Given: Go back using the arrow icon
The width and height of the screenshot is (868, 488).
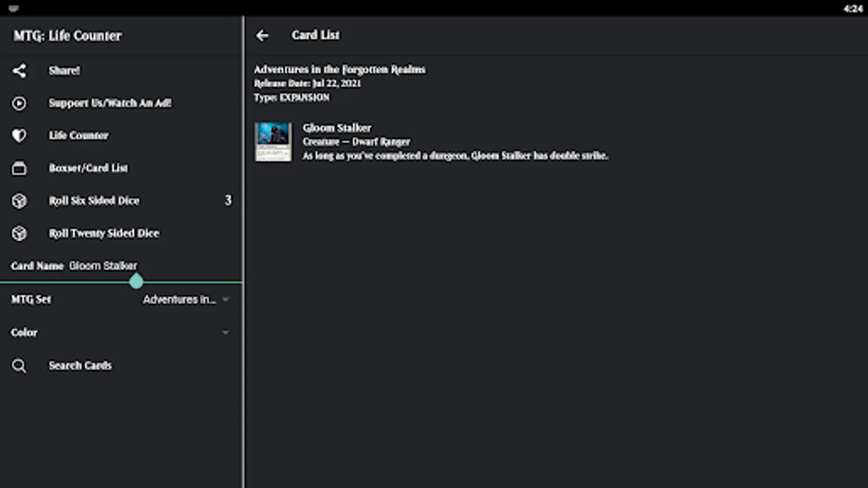Looking at the screenshot, I should [x=263, y=36].
